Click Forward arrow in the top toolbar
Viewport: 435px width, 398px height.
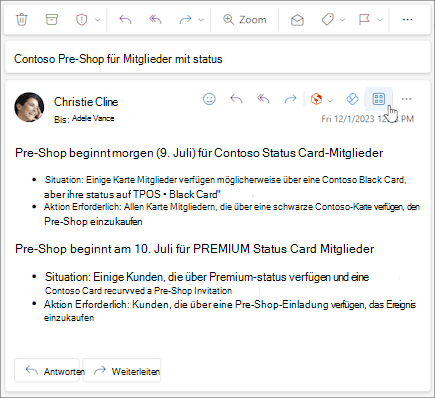[x=185, y=20]
